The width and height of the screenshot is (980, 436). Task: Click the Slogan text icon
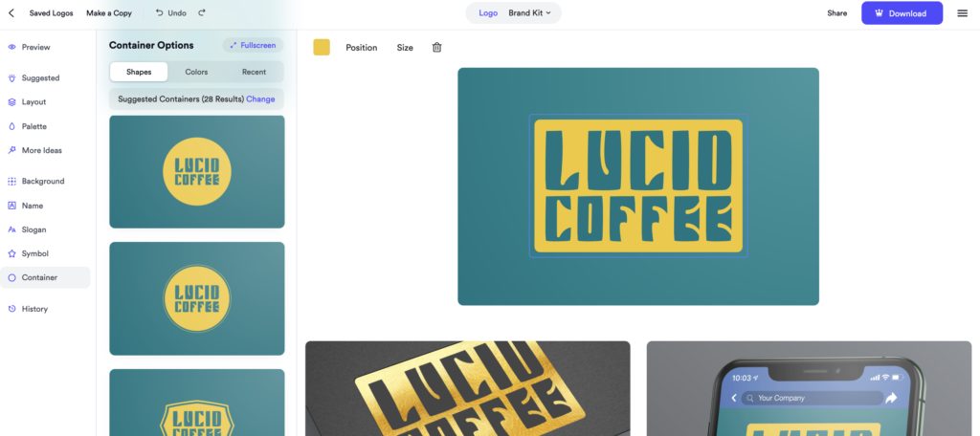click(x=11, y=229)
